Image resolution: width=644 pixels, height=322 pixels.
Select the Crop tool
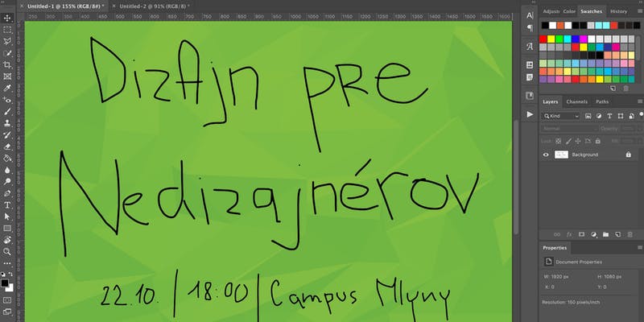(7, 64)
